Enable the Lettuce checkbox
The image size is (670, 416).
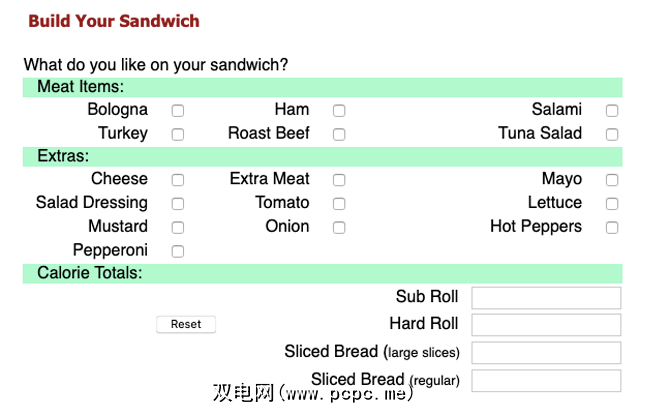pos(612,204)
